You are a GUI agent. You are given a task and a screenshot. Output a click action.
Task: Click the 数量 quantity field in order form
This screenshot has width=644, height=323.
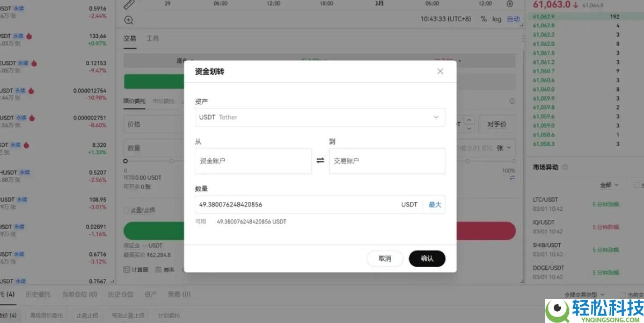[x=153, y=148]
